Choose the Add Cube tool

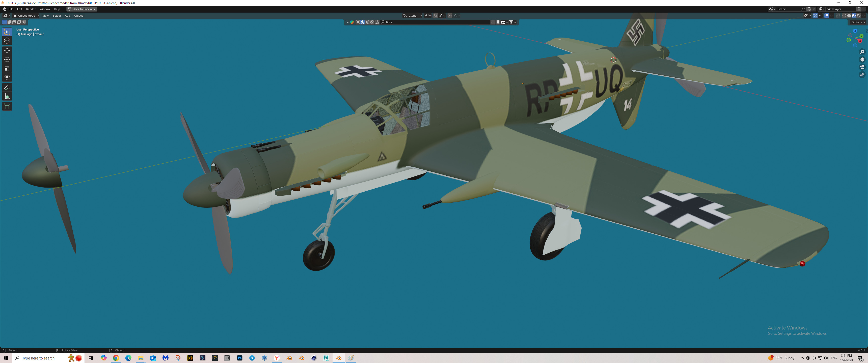click(x=7, y=106)
